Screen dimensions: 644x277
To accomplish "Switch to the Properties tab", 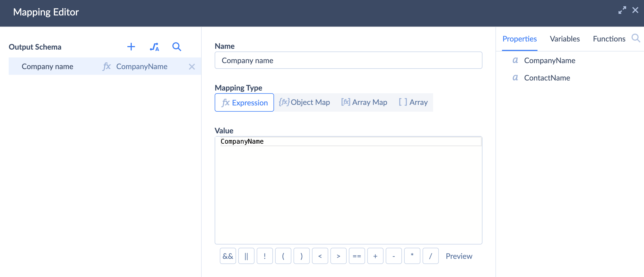I will coord(520,39).
